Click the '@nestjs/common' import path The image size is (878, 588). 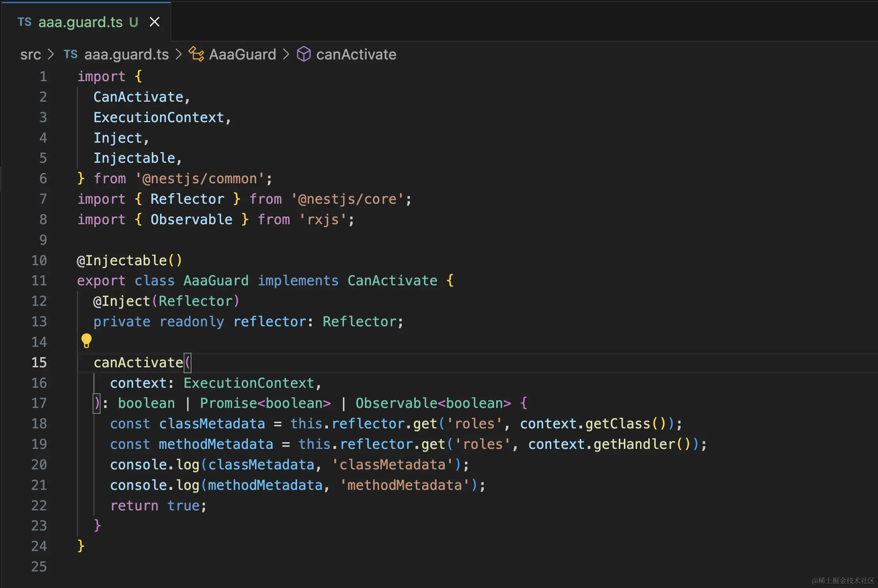200,179
